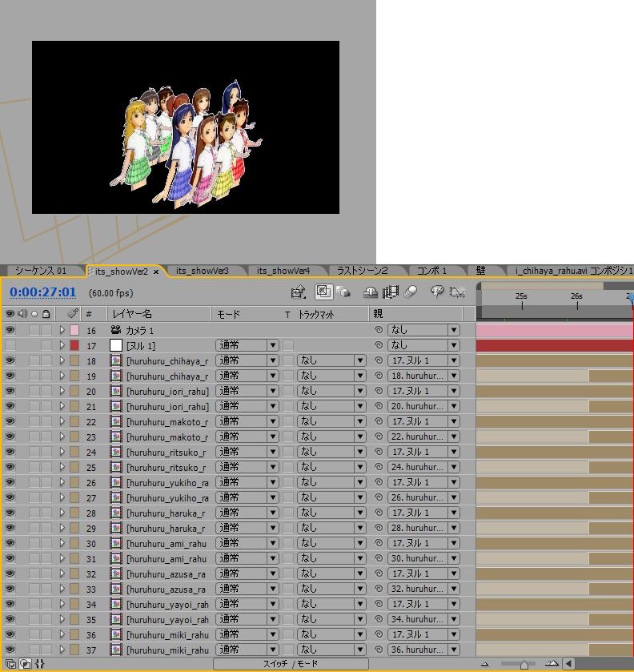Click the parent pick whip on layer 37
Screen dimensions: 634x672
(x=379, y=650)
